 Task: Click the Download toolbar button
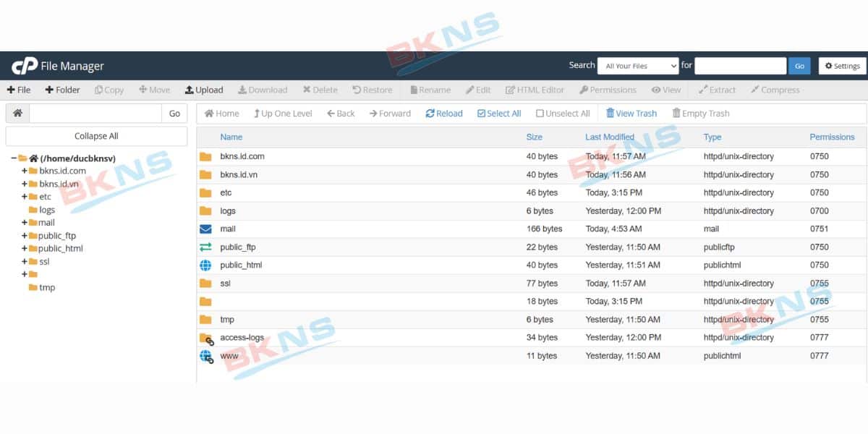[x=263, y=90]
